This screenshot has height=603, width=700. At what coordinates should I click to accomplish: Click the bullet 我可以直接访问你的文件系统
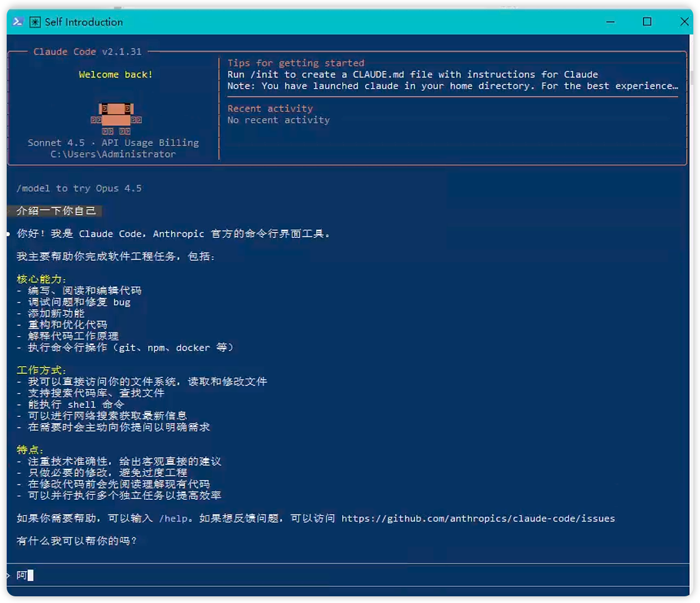[142, 382]
